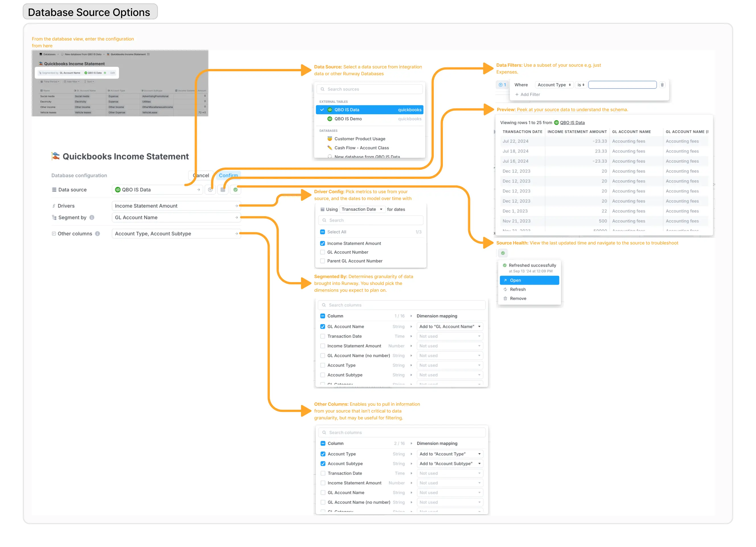Click the database view thumbnail screenshot
Image resolution: width=756 pixels, height=547 pixels.
[120, 83]
